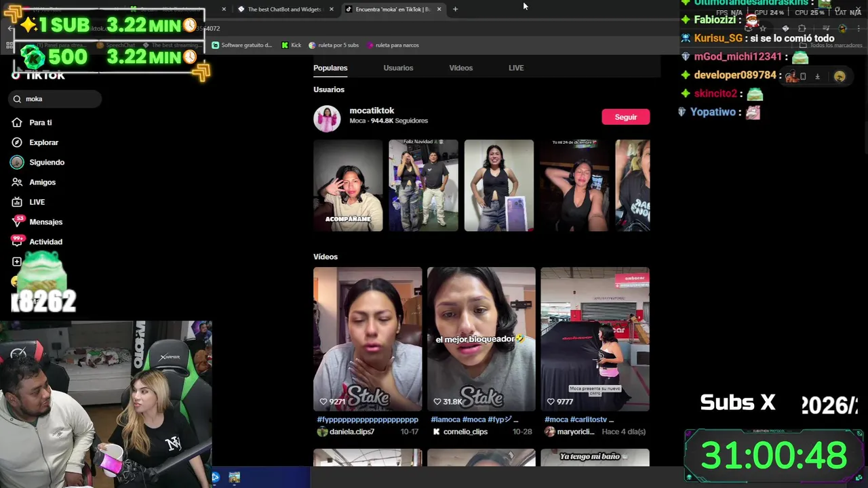This screenshot has height=488, width=868.
Task: Open a new browser tab with plus
Action: (455, 9)
